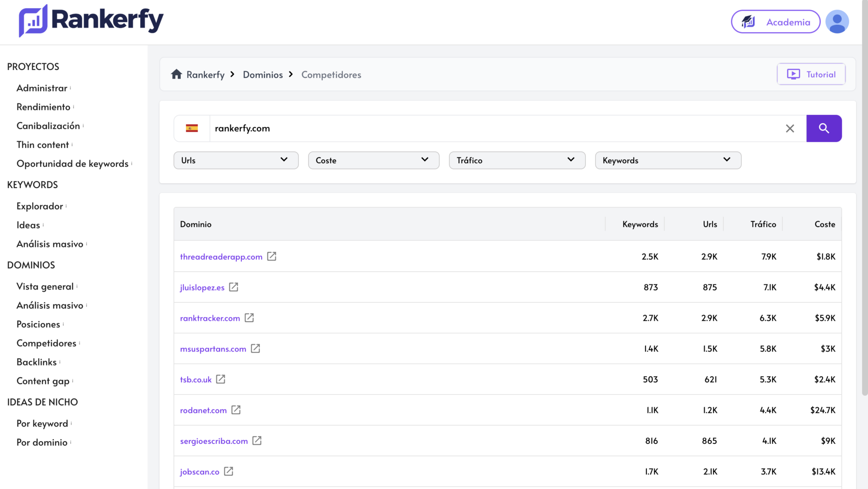Open Administrar in Proyectos menu
This screenshot has height=489, width=868.
pos(42,88)
